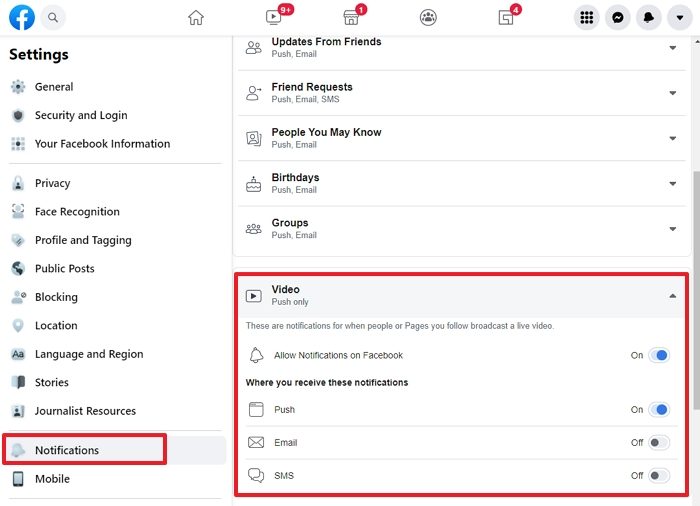Turn off Push notifications switch

(x=659, y=410)
